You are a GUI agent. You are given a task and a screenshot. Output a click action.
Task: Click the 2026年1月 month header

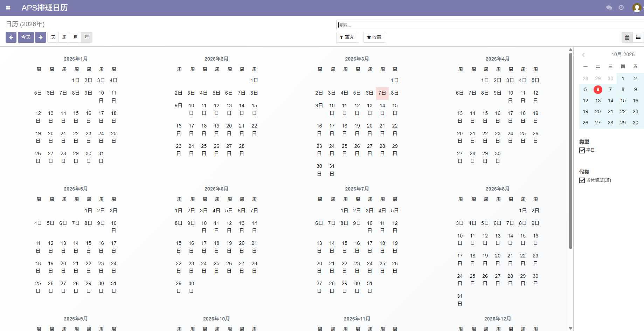point(76,59)
